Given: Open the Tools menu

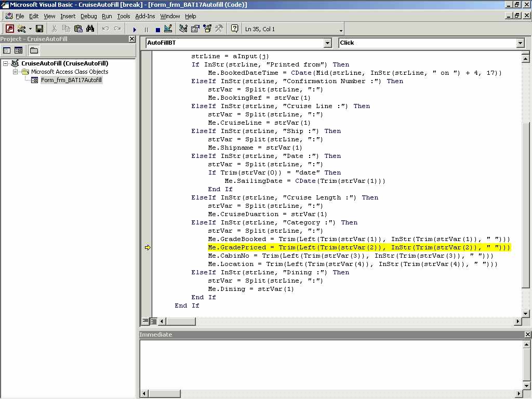Looking at the screenshot, I should [124, 16].
